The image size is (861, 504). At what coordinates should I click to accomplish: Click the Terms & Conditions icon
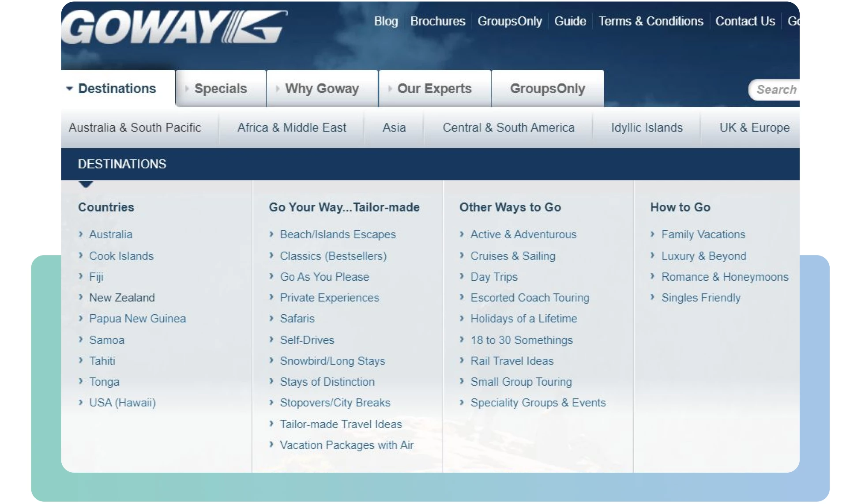tap(651, 20)
